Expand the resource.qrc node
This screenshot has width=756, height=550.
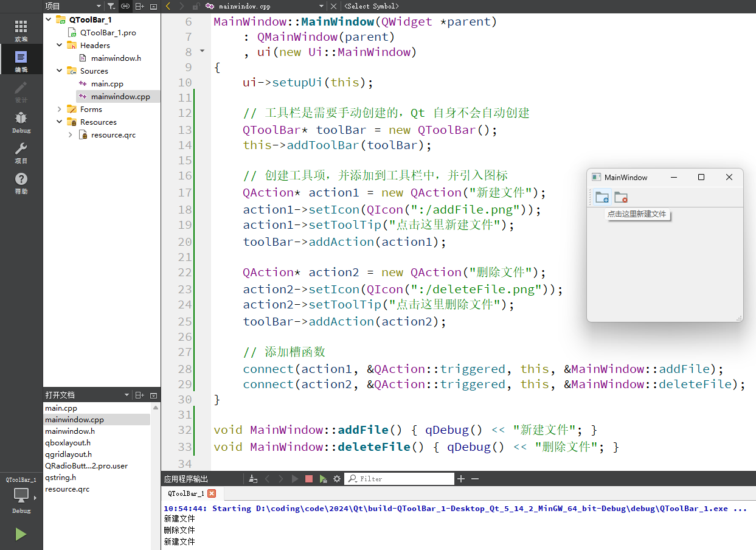click(x=70, y=134)
